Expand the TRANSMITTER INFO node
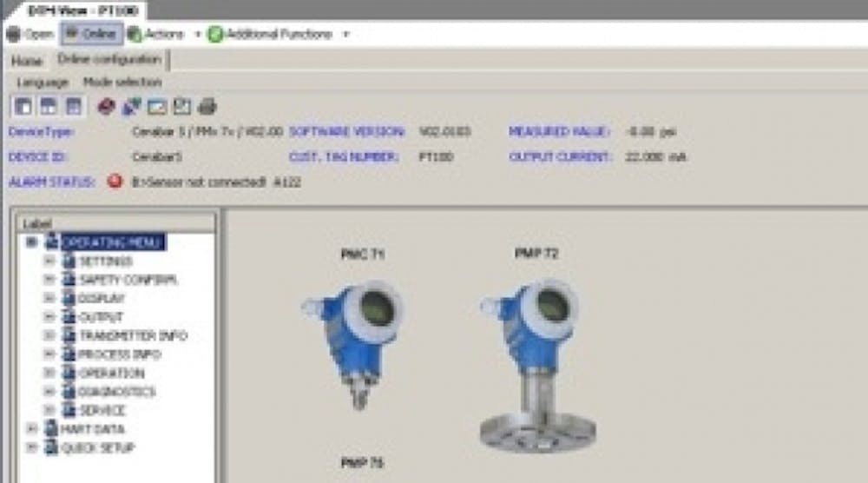Image resolution: width=868 pixels, height=483 pixels. coord(49,335)
